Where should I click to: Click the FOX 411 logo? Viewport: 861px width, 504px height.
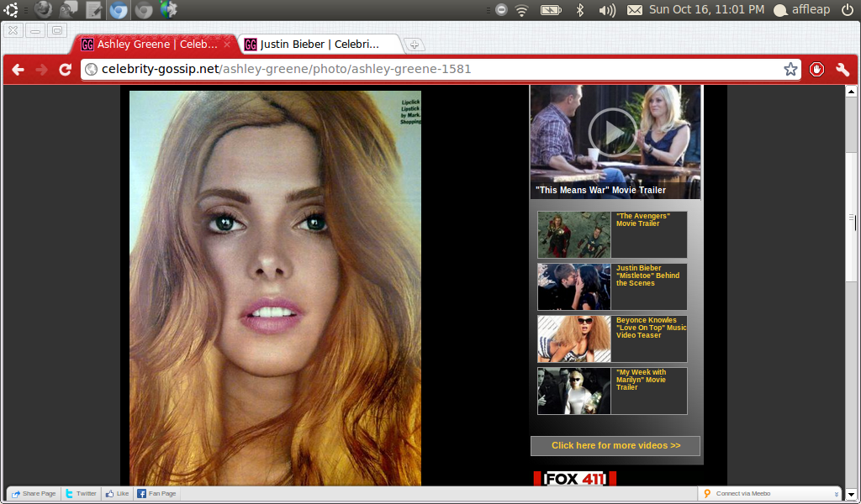coord(575,478)
